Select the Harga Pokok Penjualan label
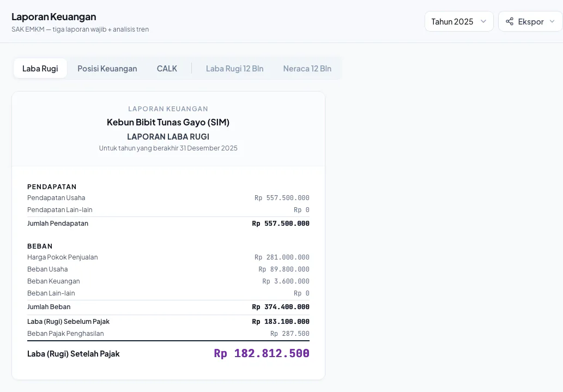This screenshot has width=563, height=392. coord(63,257)
